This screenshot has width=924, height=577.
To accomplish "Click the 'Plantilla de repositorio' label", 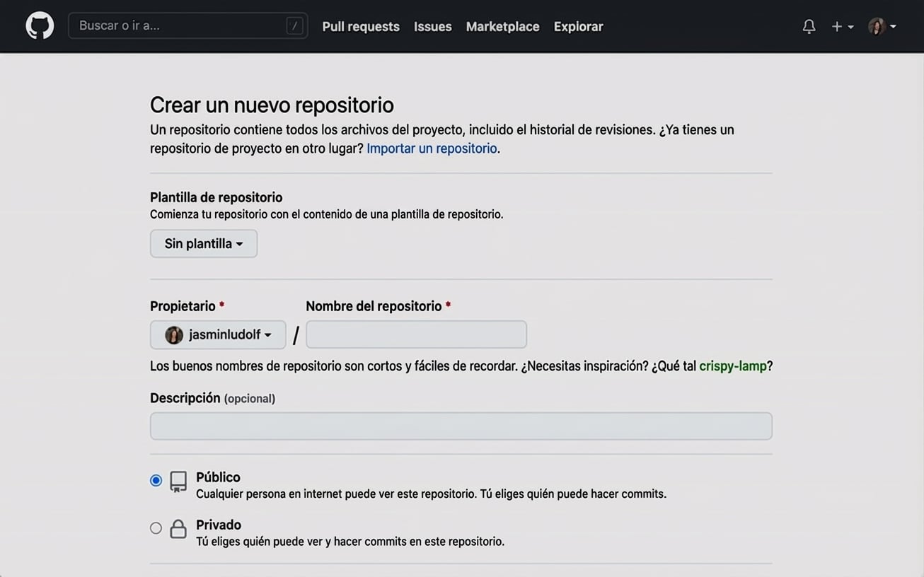I will pos(216,197).
